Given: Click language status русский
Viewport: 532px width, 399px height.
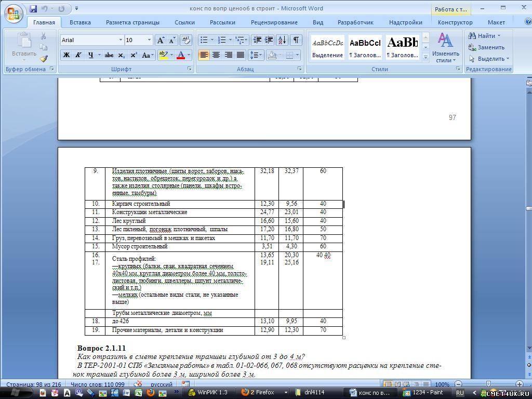Looking at the screenshot, I should (162, 384).
